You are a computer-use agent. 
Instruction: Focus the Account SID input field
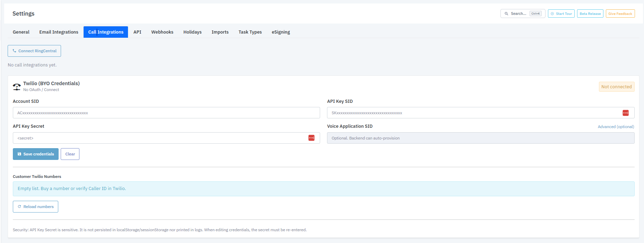pos(166,113)
